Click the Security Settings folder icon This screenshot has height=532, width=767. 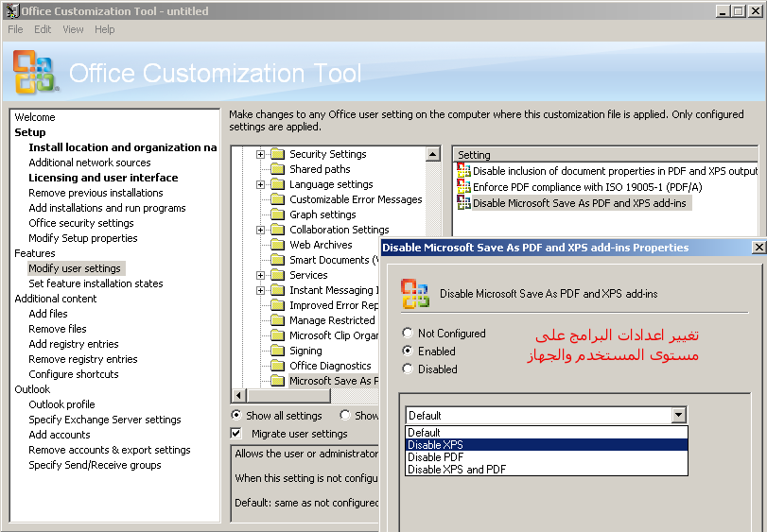tap(278, 154)
